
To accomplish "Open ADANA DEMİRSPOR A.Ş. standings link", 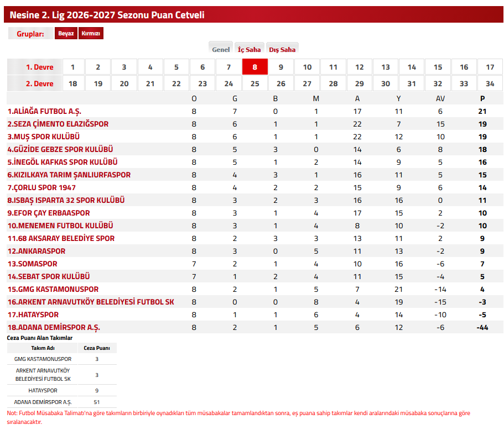I will coord(54,328).
